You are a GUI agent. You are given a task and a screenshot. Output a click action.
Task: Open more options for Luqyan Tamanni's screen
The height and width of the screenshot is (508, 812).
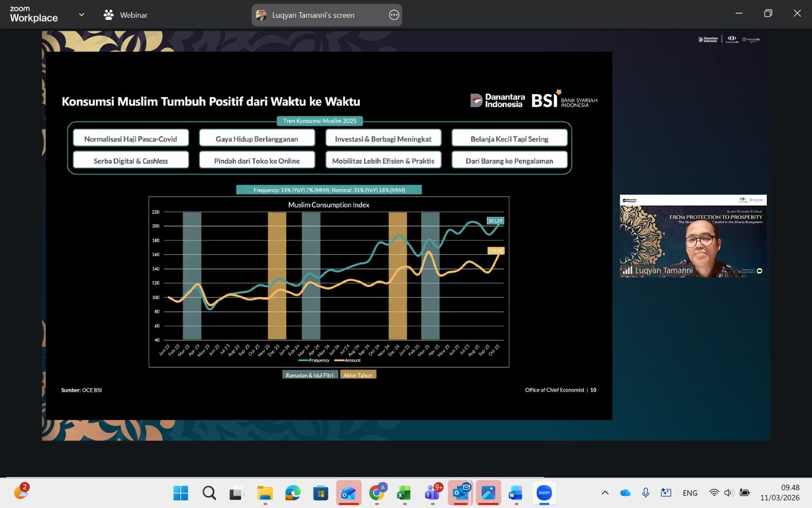[394, 15]
